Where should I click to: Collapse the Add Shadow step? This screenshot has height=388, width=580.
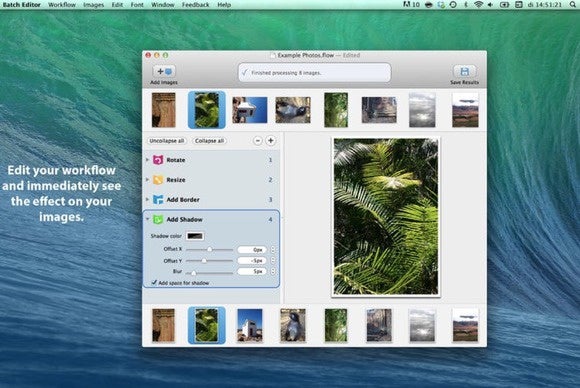pos(147,219)
